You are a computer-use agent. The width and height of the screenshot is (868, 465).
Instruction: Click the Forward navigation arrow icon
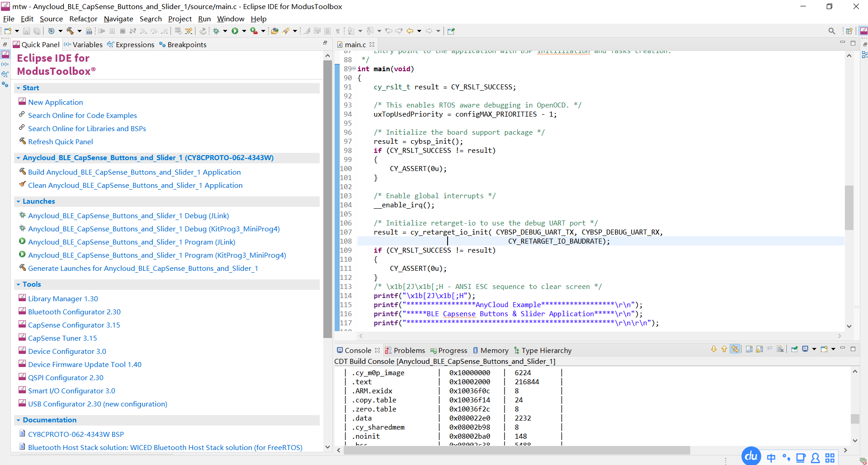coord(429,31)
